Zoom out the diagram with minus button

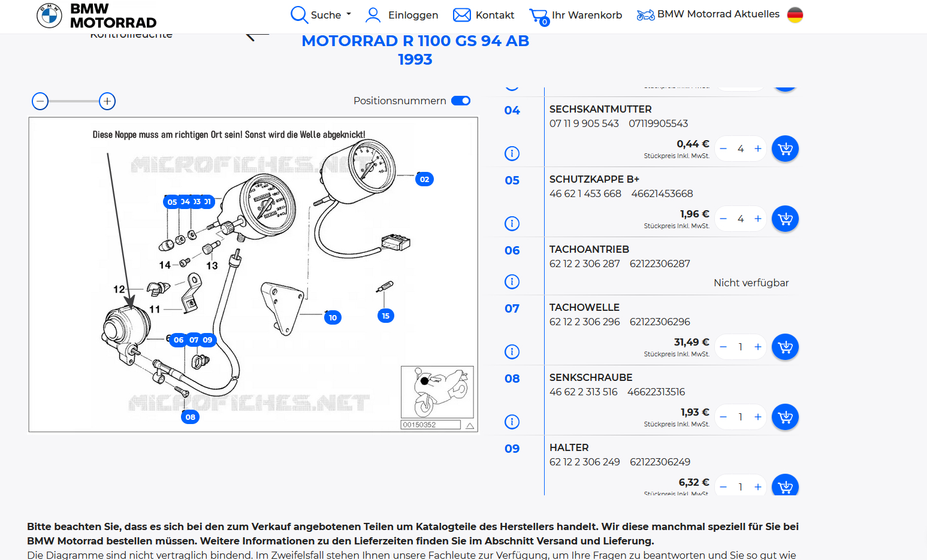(x=40, y=101)
